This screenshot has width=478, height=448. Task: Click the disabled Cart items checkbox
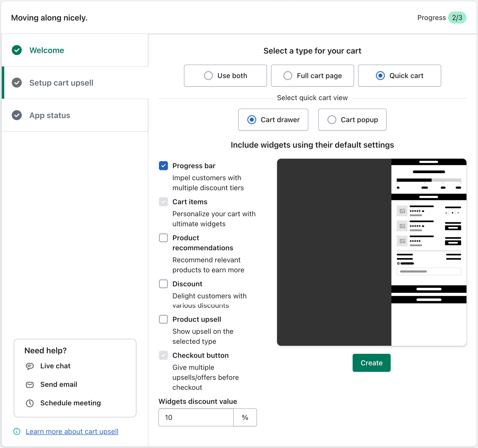click(163, 202)
